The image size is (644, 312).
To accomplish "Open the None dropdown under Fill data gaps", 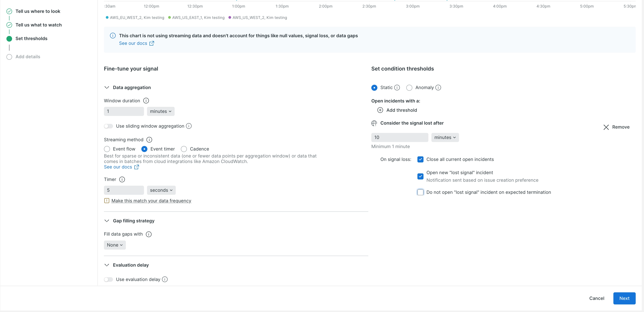I will tap(115, 245).
